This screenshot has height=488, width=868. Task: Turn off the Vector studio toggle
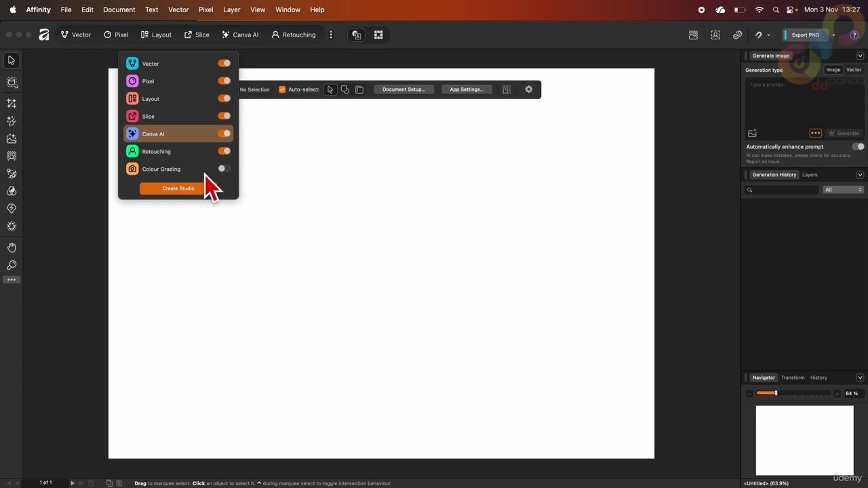point(224,63)
